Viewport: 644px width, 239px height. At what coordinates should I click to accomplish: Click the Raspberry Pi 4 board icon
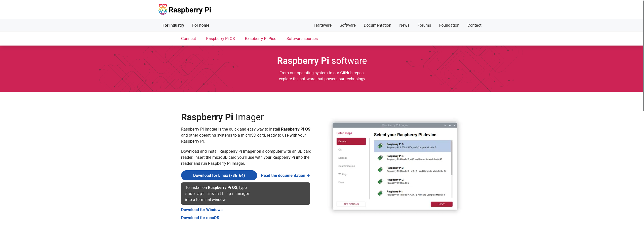pyautogui.click(x=380, y=158)
